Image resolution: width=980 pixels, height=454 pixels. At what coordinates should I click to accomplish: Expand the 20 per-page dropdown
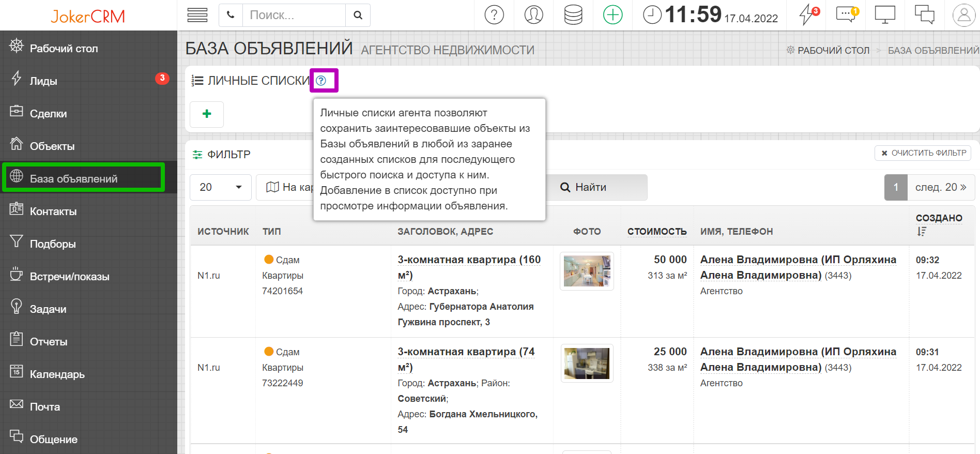point(221,187)
